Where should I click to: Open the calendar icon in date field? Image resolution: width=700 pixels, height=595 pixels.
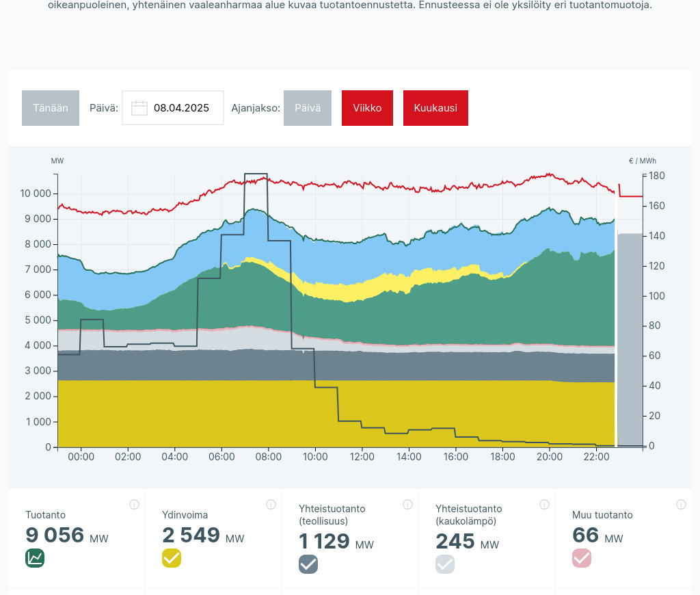(139, 108)
